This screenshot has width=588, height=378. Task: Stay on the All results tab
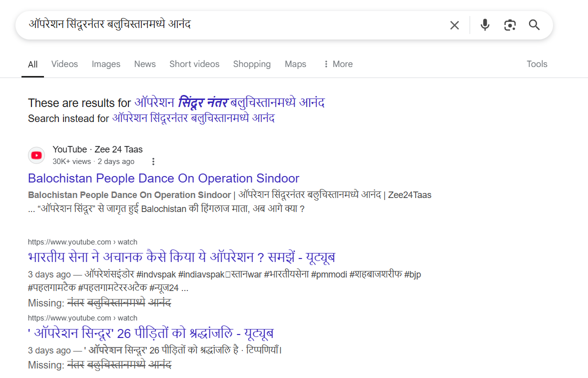32,64
